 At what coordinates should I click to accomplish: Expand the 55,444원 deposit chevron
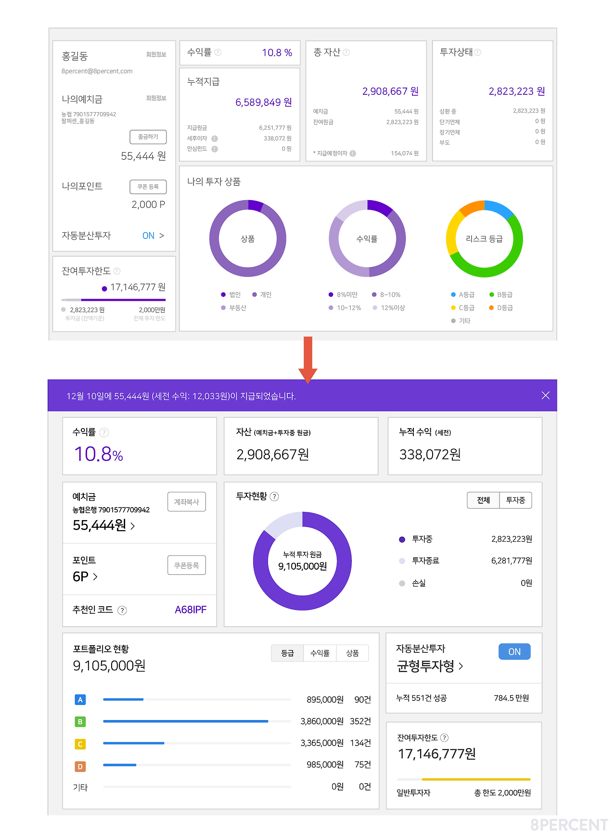133,526
